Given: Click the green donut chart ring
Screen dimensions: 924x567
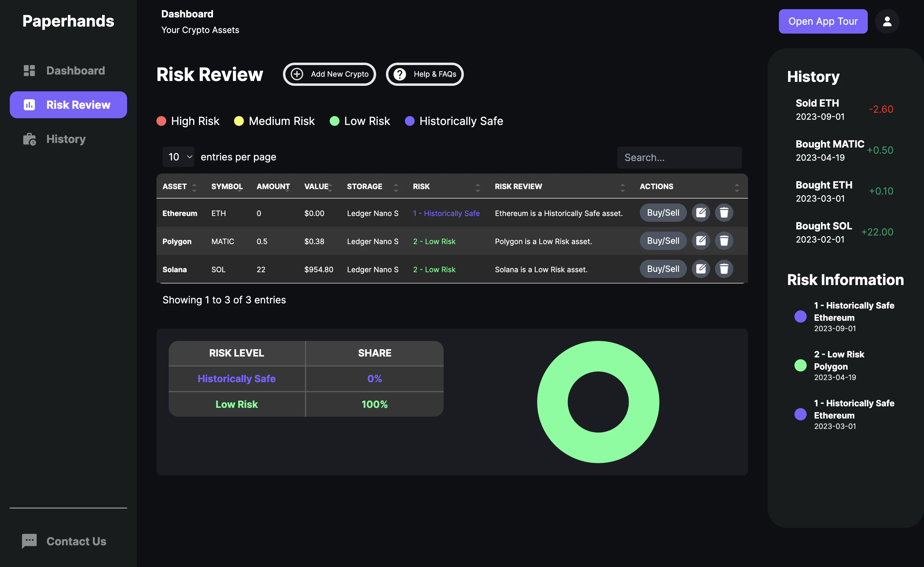Looking at the screenshot, I should point(598,356).
